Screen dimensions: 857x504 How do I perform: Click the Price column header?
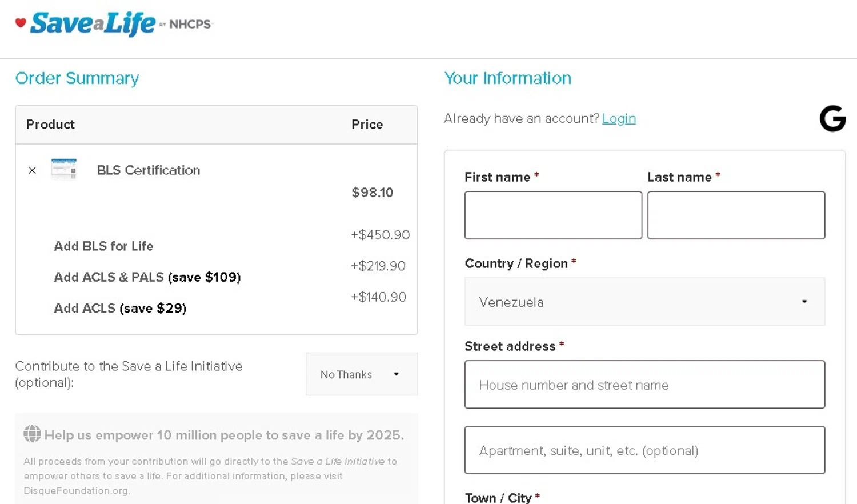pyautogui.click(x=367, y=125)
